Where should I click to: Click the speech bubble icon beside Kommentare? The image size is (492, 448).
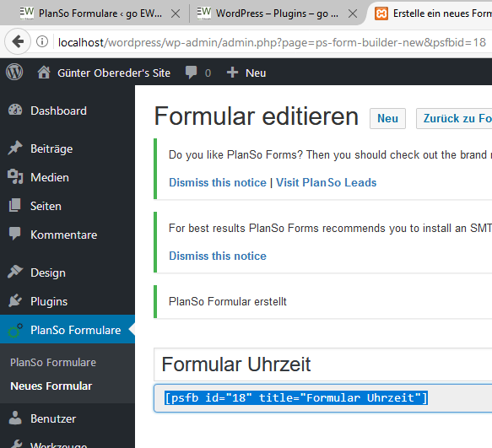(15, 234)
